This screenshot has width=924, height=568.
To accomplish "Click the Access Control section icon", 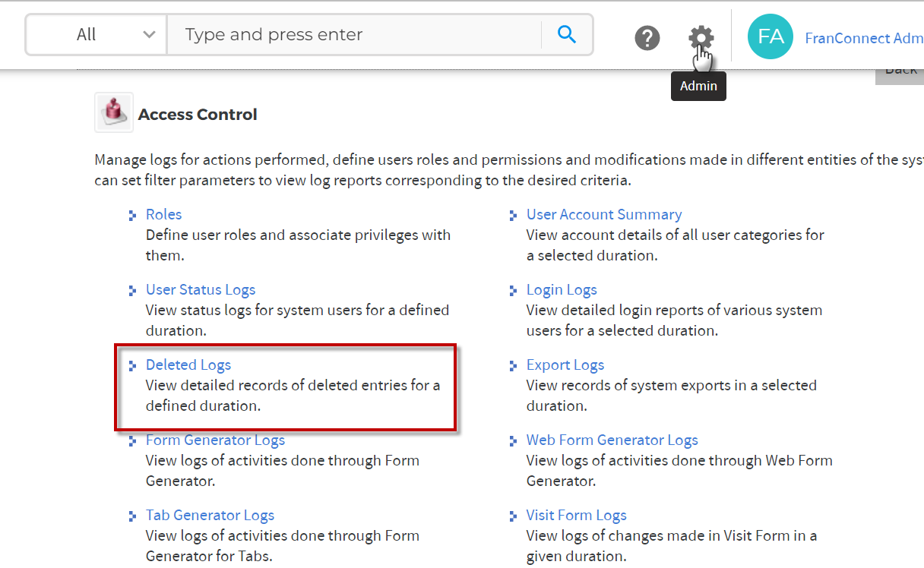I will 114,112.
